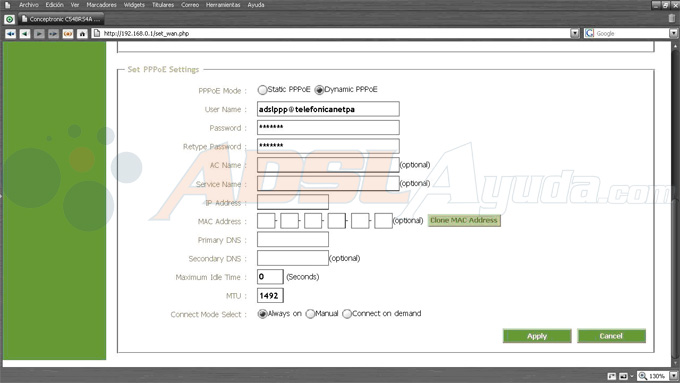This screenshot has width=680, height=383.
Task: Click the Service Name input field
Action: click(328, 183)
